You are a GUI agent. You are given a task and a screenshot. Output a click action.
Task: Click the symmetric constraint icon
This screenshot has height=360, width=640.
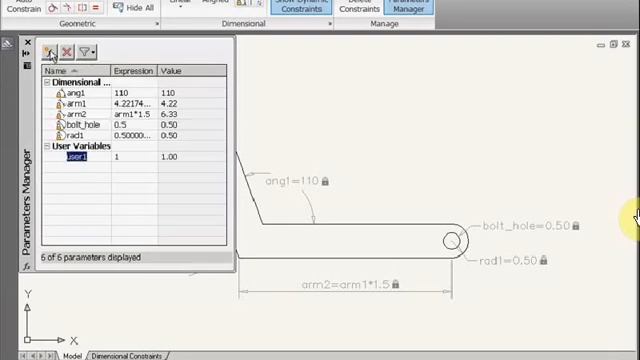(x=82, y=8)
